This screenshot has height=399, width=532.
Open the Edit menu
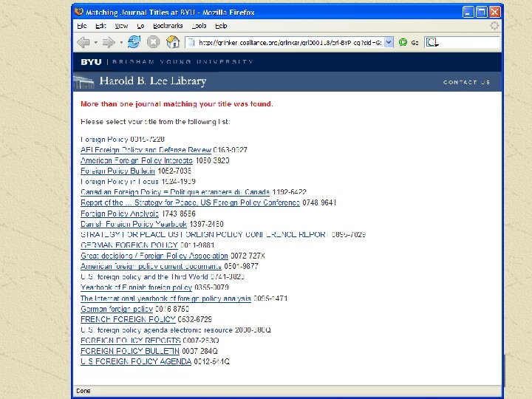100,26
